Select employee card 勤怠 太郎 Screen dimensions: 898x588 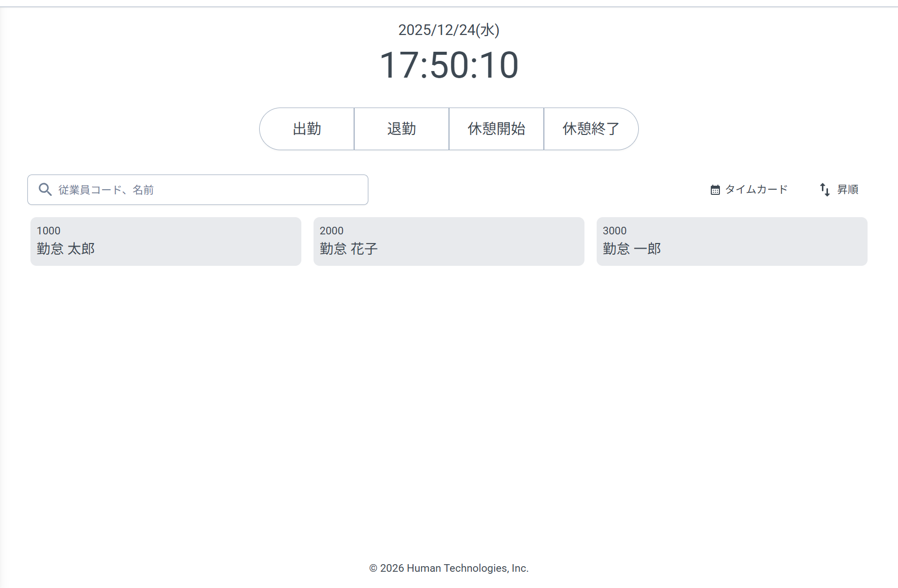point(165,241)
